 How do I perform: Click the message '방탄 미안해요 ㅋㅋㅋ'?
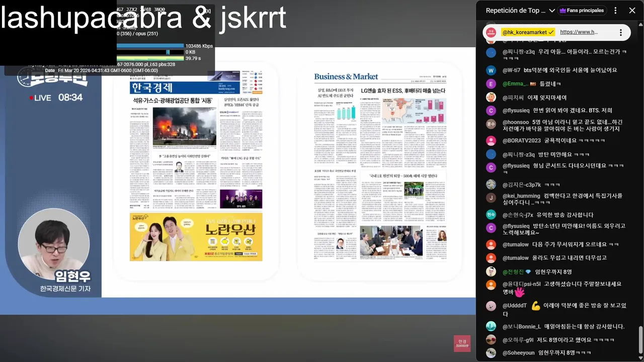click(564, 154)
